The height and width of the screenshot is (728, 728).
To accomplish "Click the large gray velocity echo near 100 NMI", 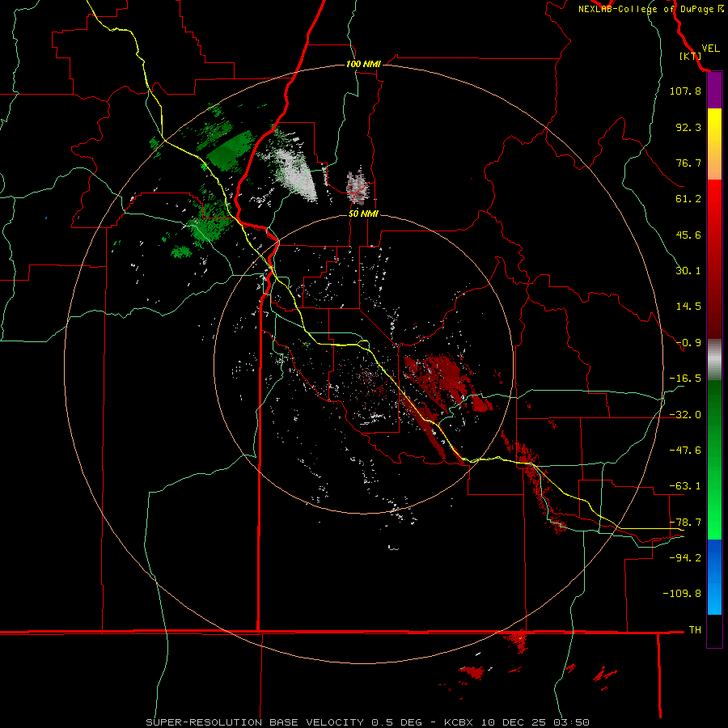I will point(294,170).
